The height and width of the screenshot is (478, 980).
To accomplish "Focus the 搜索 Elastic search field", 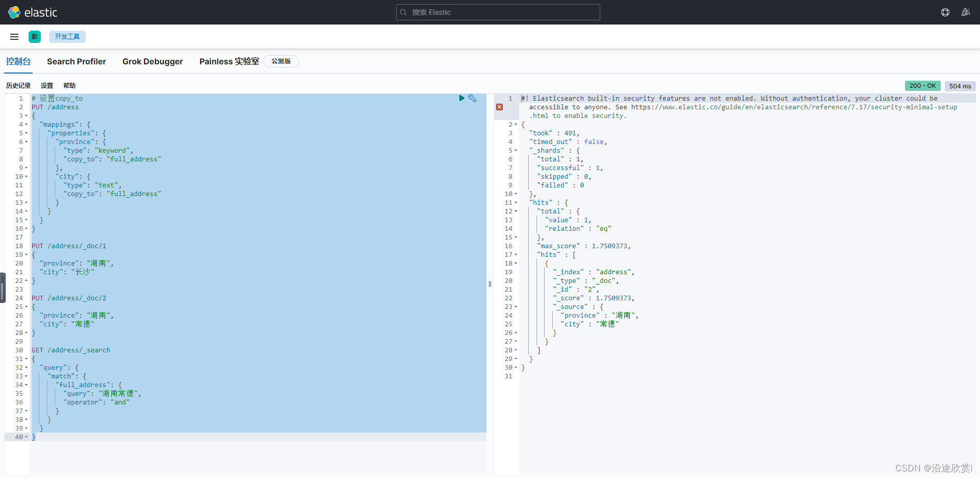I will click(x=498, y=12).
